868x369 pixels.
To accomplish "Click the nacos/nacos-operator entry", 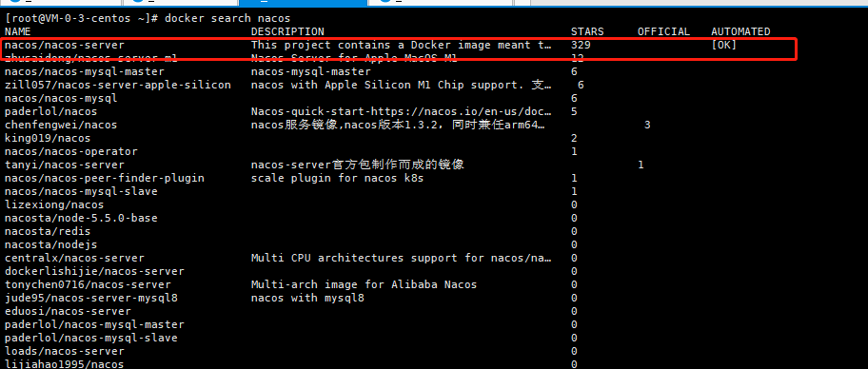I will coord(70,151).
